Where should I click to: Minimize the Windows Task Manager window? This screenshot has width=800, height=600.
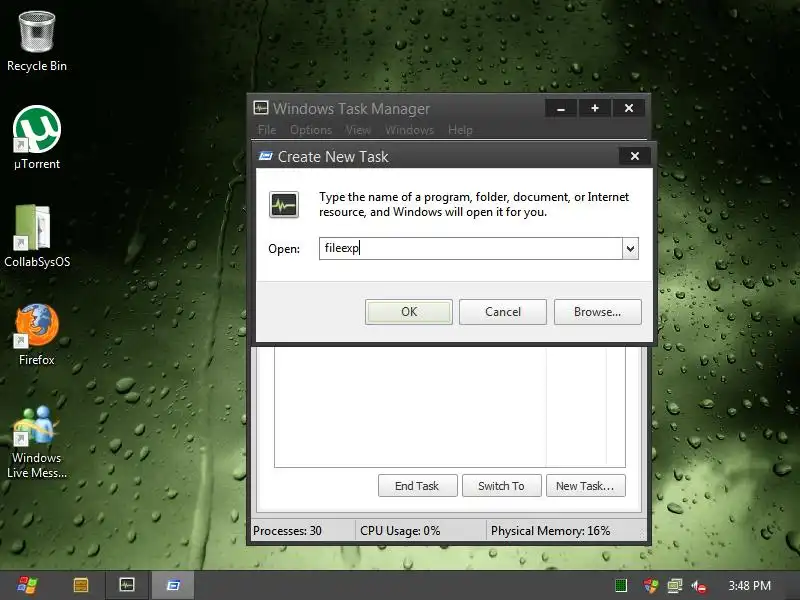pos(561,108)
